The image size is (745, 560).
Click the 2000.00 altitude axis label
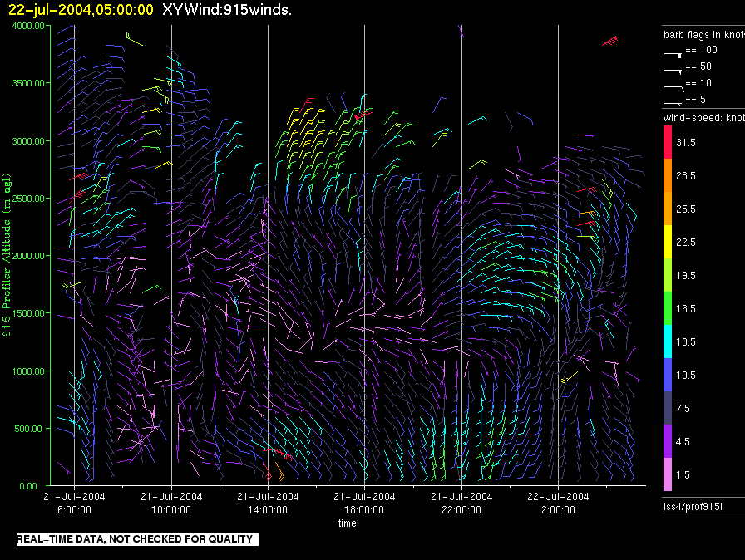coord(28,256)
